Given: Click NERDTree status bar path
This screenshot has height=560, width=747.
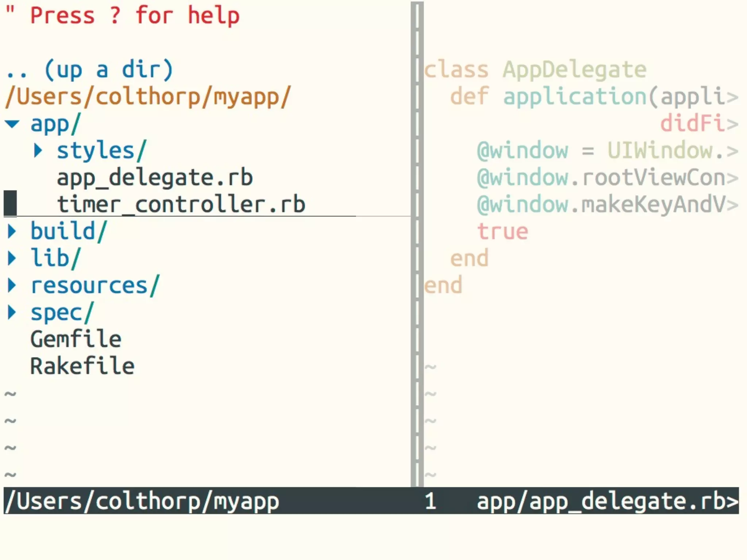Looking at the screenshot, I should 142,501.
